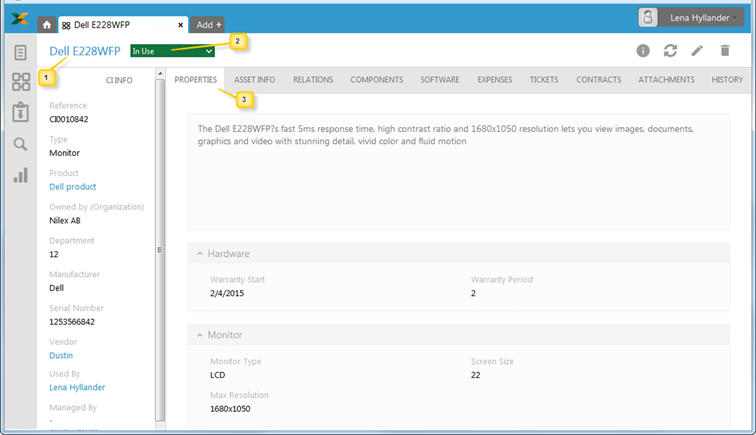Collapse the Hardware section
The image size is (756, 435).
click(199, 254)
